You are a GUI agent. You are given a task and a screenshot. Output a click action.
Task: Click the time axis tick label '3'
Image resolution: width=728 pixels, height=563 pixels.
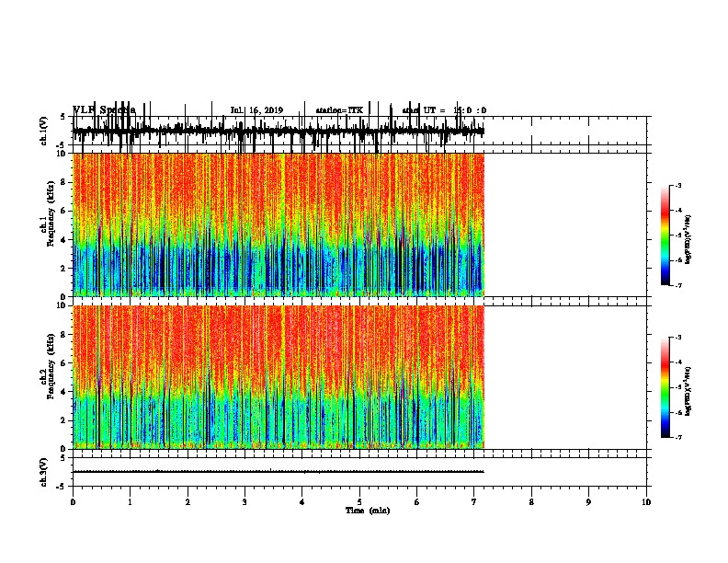pos(245,502)
